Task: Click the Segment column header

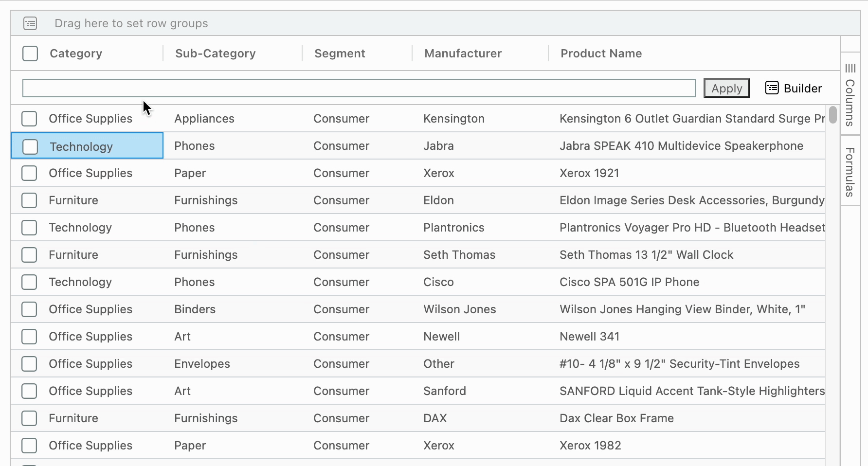Action: (x=340, y=54)
